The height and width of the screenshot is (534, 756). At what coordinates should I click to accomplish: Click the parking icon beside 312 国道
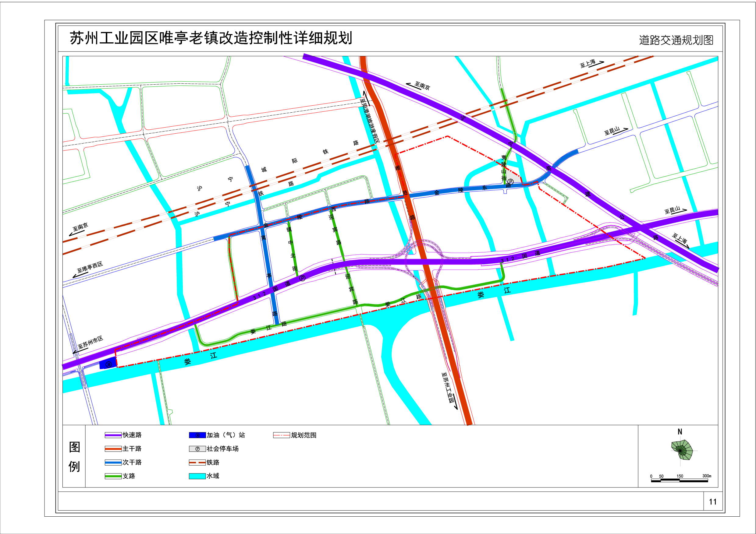pos(302,278)
